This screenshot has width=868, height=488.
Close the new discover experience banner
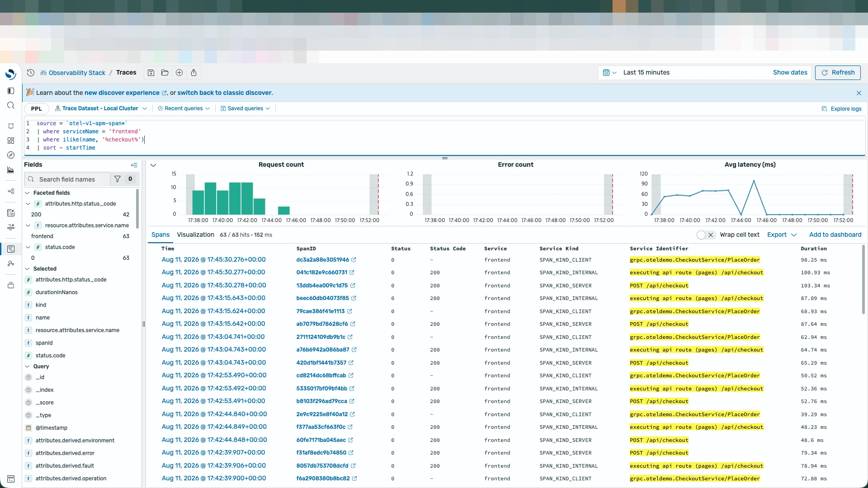tap(859, 93)
